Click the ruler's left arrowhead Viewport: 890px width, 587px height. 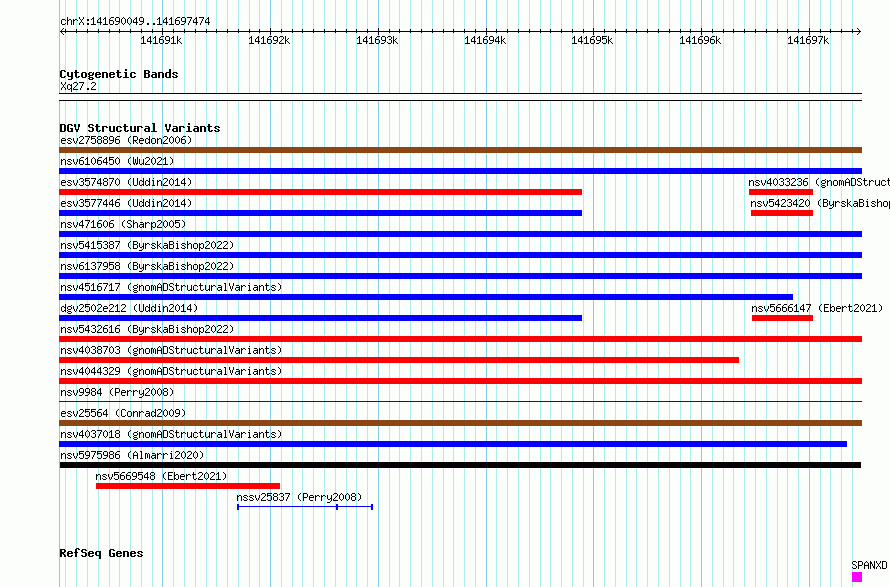[x=62, y=31]
